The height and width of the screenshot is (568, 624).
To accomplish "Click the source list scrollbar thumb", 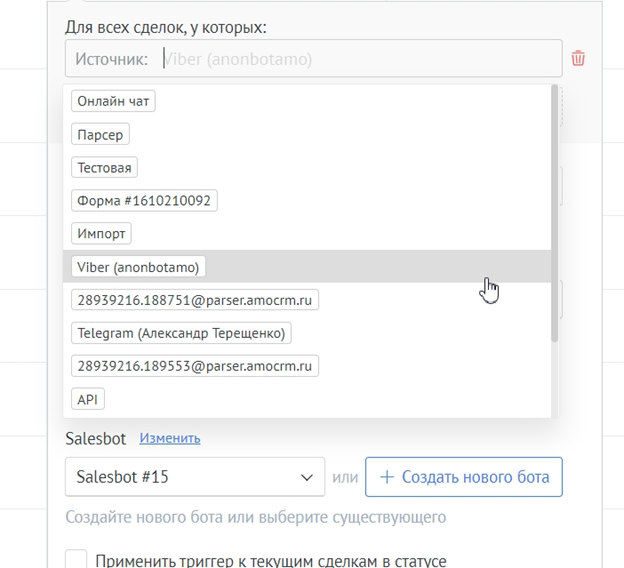I will coord(554,213).
